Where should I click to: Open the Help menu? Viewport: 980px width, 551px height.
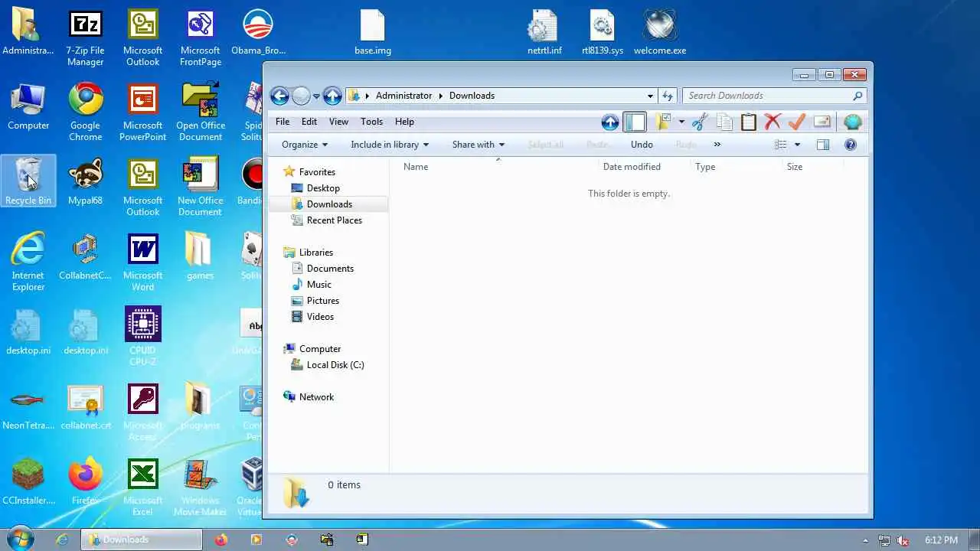[x=404, y=122]
